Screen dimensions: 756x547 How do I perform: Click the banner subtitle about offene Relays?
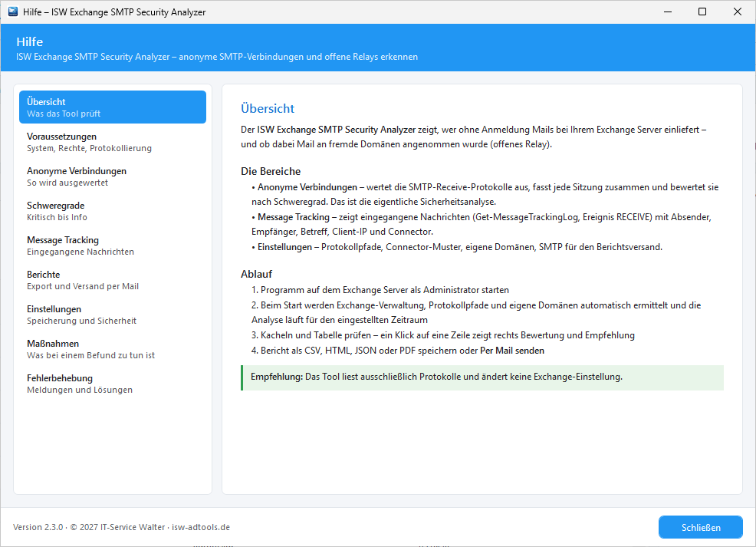pos(217,57)
